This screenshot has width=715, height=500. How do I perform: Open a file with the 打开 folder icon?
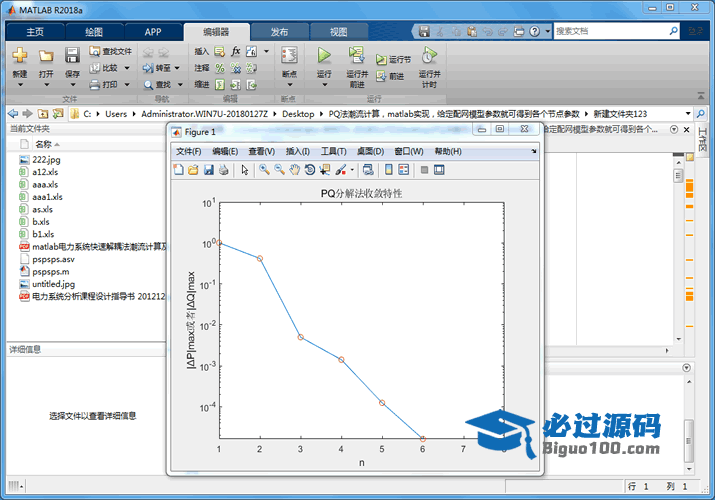(x=46, y=56)
